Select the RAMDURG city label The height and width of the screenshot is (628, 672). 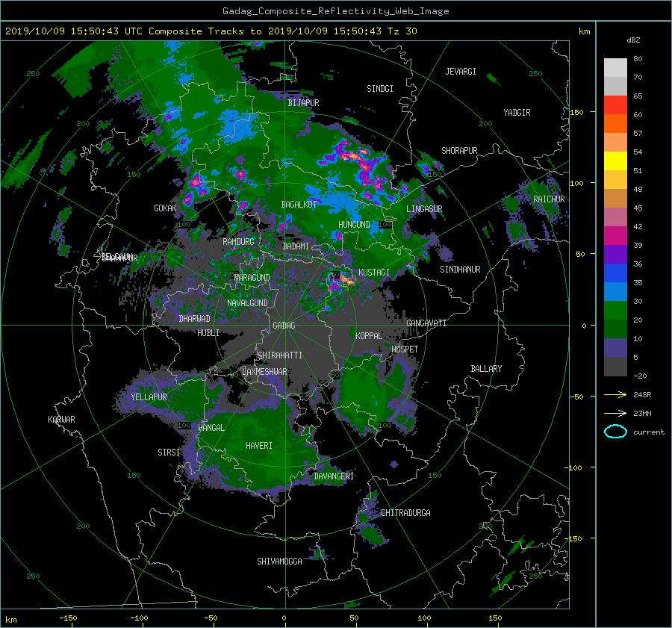(x=238, y=242)
